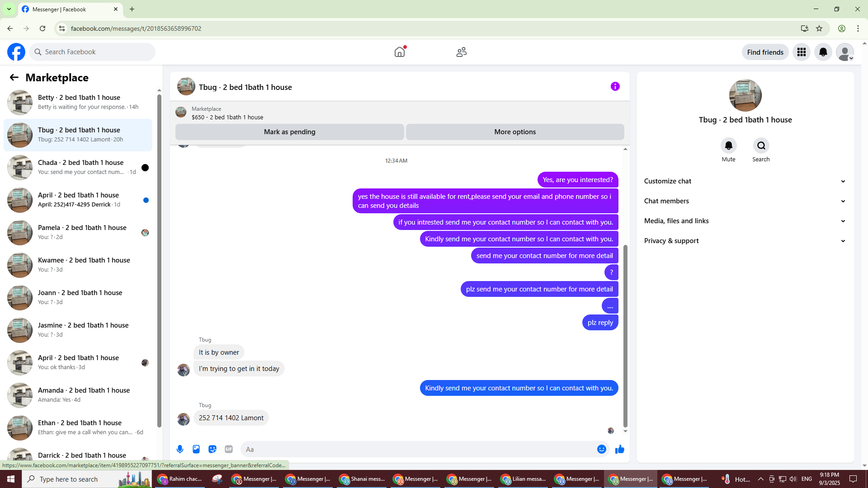Search within the conversation
868x488 pixels.
pyautogui.click(x=761, y=145)
